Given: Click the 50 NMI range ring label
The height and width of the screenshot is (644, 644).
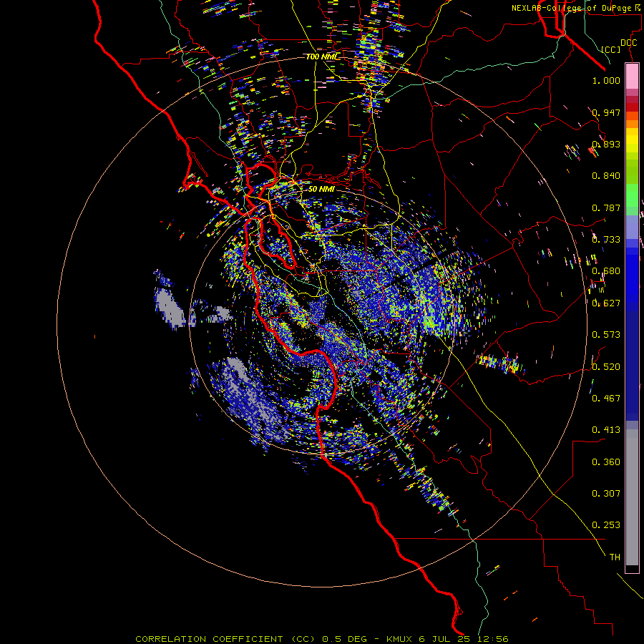Looking at the screenshot, I should tap(321, 189).
